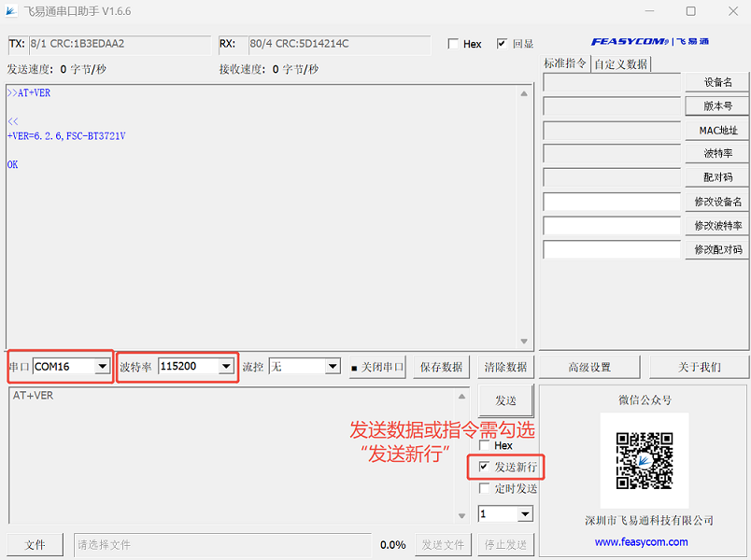Open the www.feasycom.com link
751x560 pixels.
coord(641,542)
